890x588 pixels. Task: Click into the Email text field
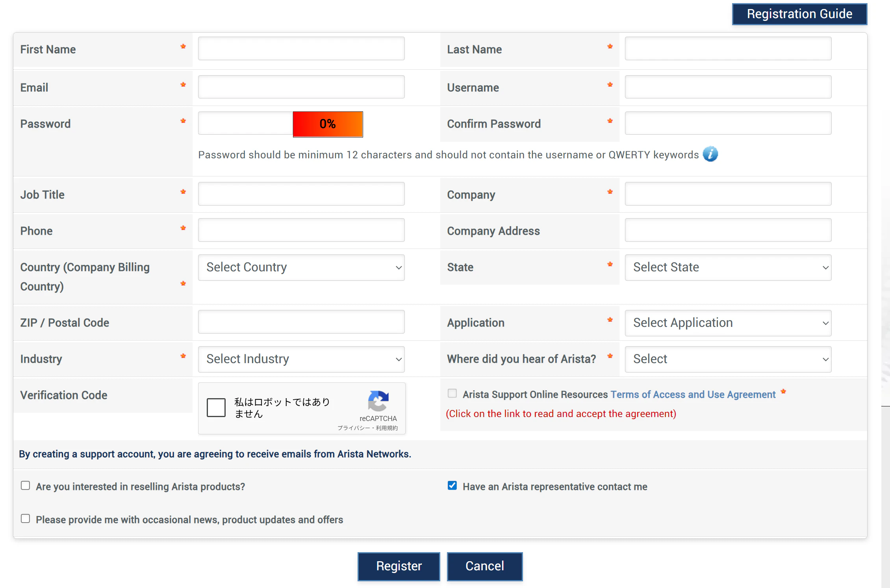[301, 87]
